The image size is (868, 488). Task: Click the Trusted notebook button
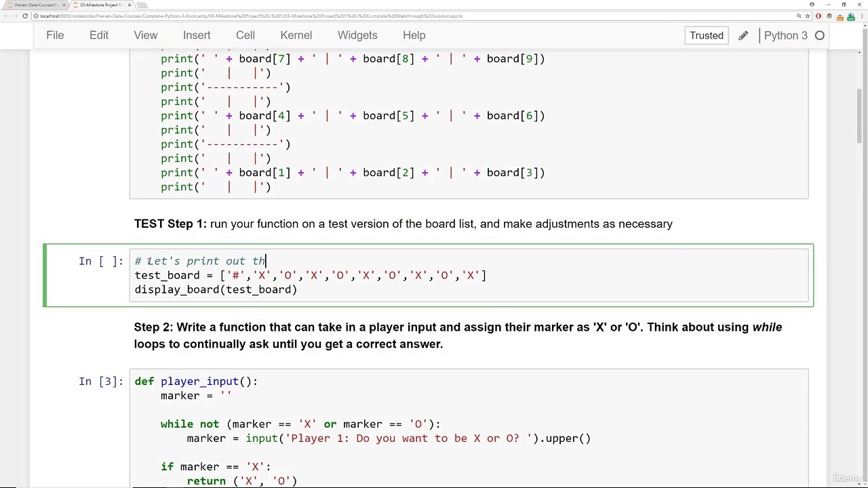707,35
